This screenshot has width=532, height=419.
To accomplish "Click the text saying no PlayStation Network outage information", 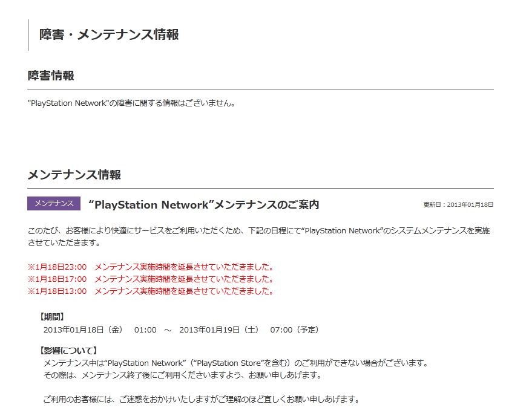I will (131, 103).
